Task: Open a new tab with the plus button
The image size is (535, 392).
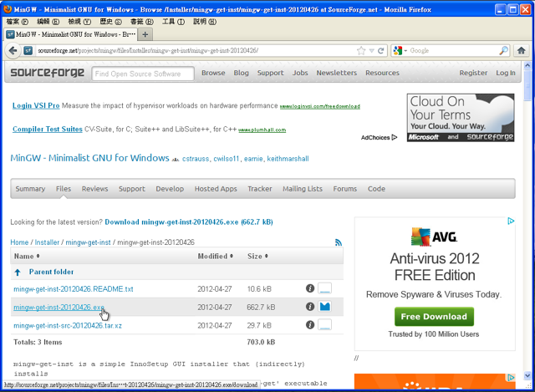Action: coord(145,34)
